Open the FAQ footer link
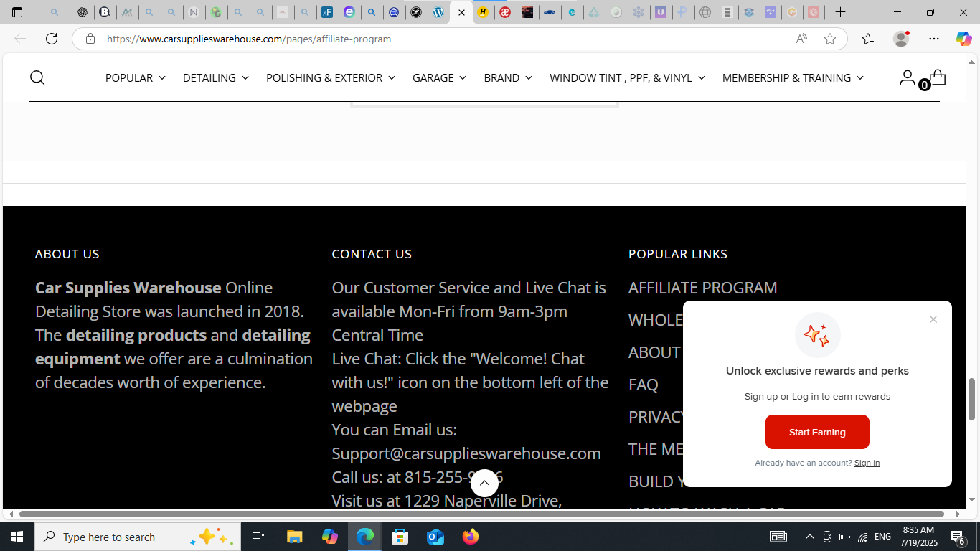This screenshot has height=551, width=980. click(x=643, y=385)
